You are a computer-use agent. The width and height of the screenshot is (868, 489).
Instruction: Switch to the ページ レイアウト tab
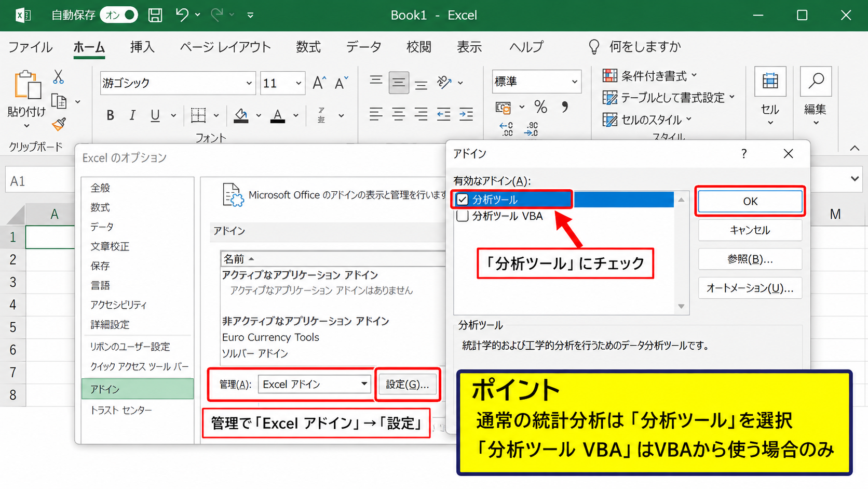pyautogui.click(x=225, y=47)
